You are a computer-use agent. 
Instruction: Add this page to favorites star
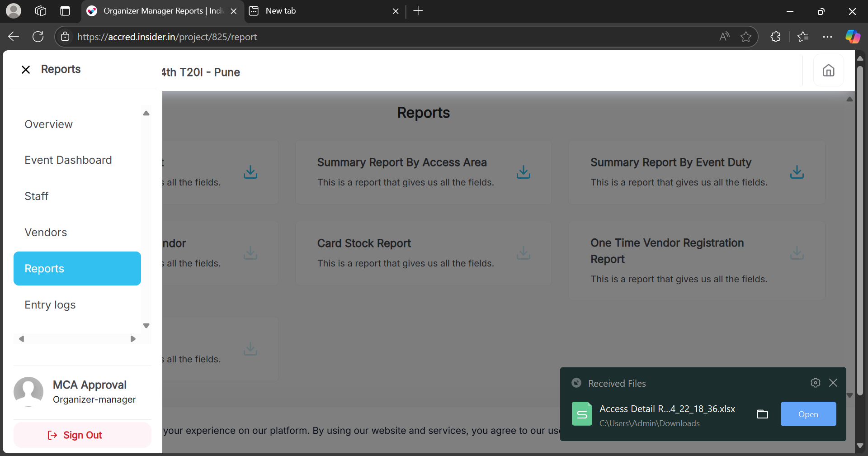point(746,37)
